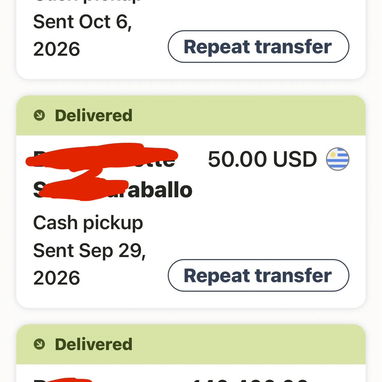Click the Sent Oct 6, 2026 date

(x=82, y=35)
